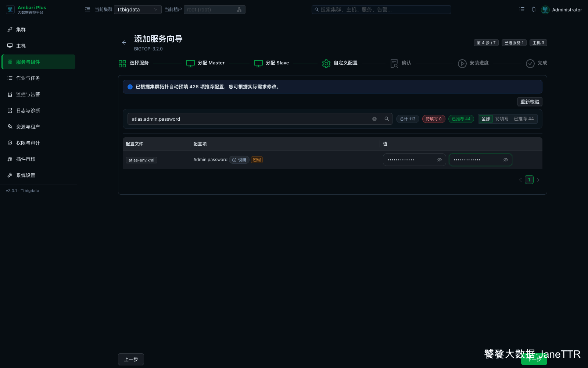Show confirm password via eye icon
This screenshot has width=588, height=368.
click(x=506, y=160)
